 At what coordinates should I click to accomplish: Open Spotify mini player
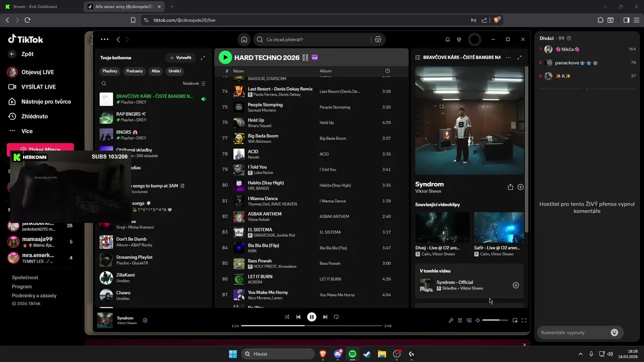pos(515,320)
